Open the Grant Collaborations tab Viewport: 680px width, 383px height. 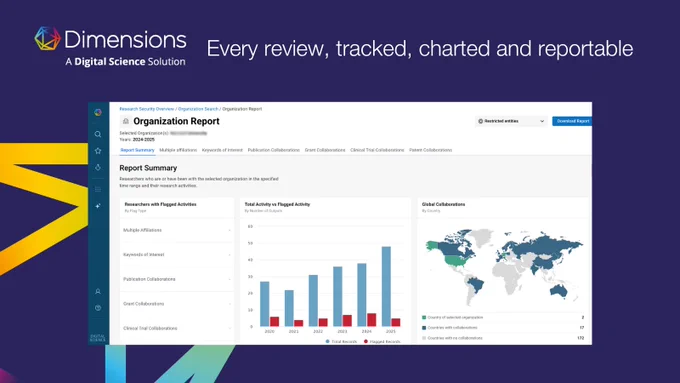point(325,150)
